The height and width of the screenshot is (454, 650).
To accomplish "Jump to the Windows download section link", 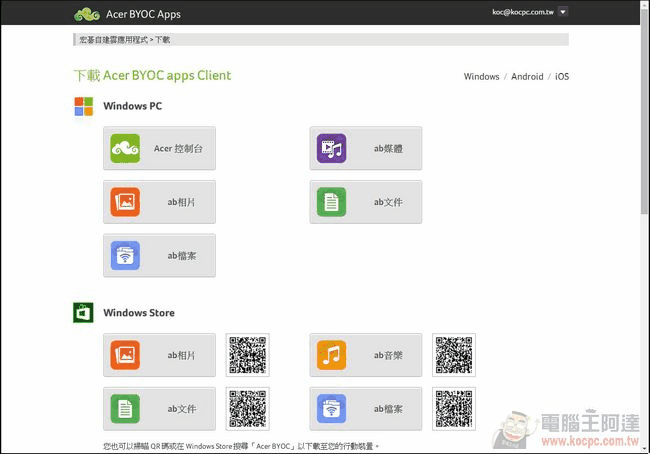I will pos(481,77).
